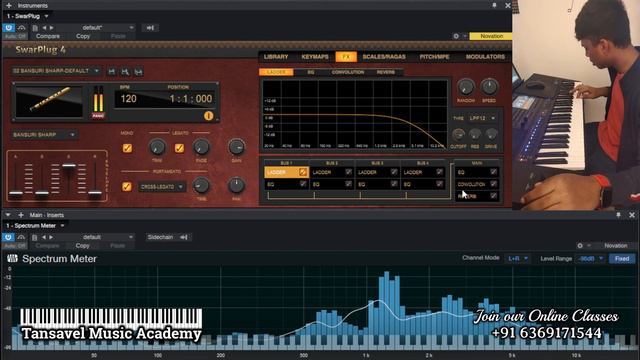Open SwarPlug automation mode icon
Screen dimensions: 640x360
click(22, 28)
